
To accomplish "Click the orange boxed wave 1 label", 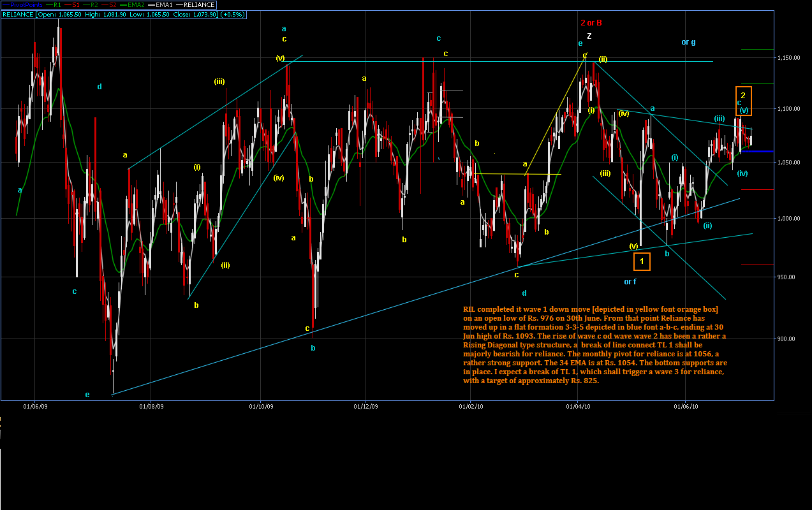I will 642,261.
